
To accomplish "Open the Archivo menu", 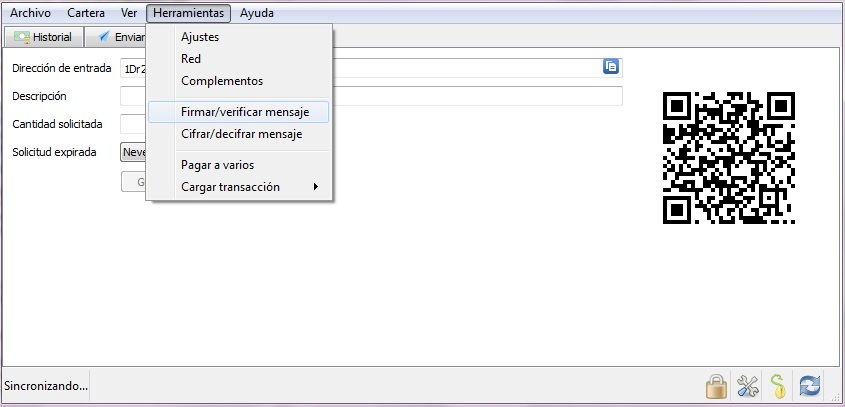I will (30, 13).
